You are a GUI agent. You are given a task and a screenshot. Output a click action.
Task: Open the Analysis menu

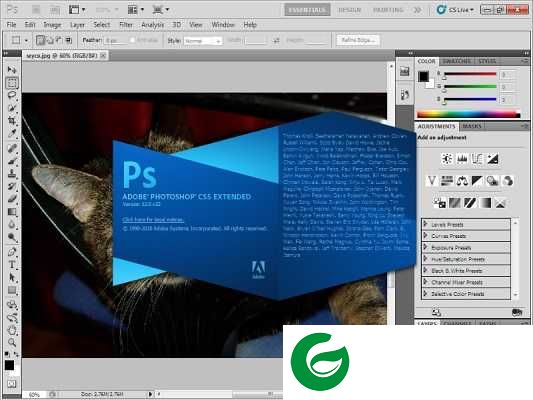click(153, 25)
